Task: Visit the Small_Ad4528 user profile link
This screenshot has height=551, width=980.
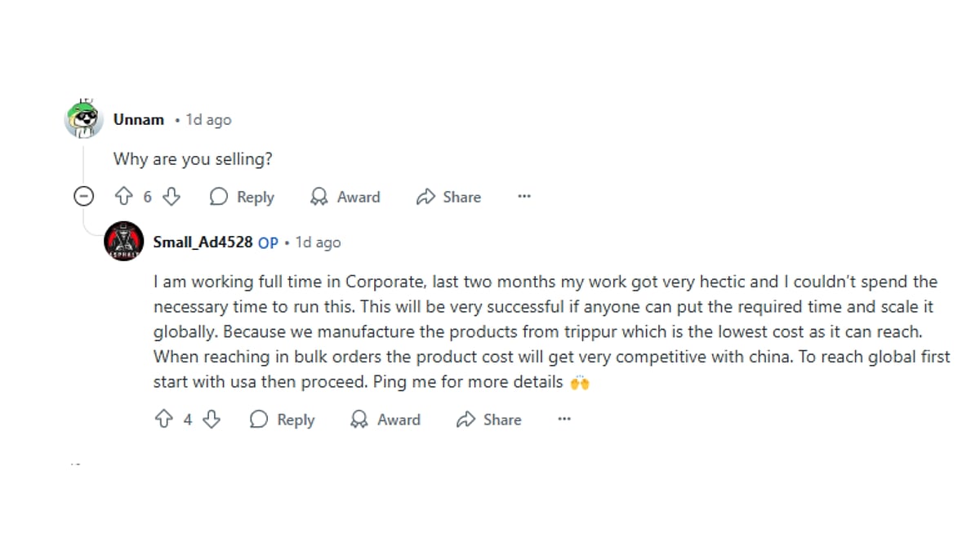Action: tap(203, 242)
